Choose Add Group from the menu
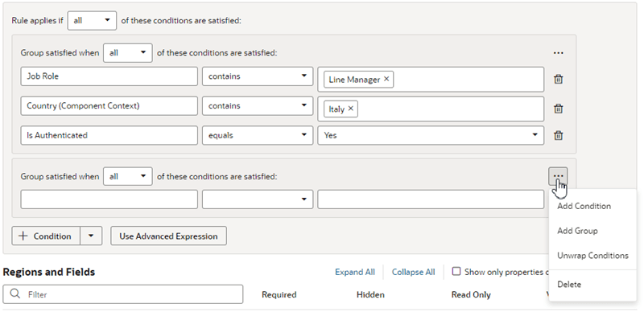Image resolution: width=644 pixels, height=312 pixels. [x=577, y=231]
